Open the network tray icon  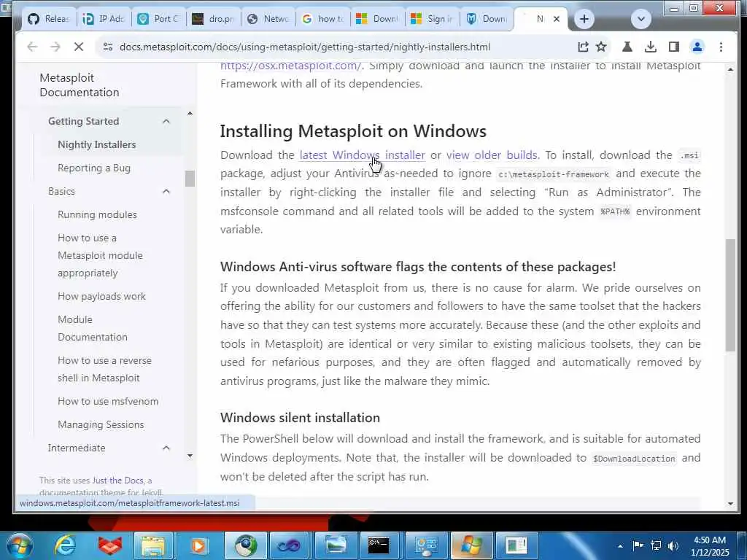click(x=656, y=545)
